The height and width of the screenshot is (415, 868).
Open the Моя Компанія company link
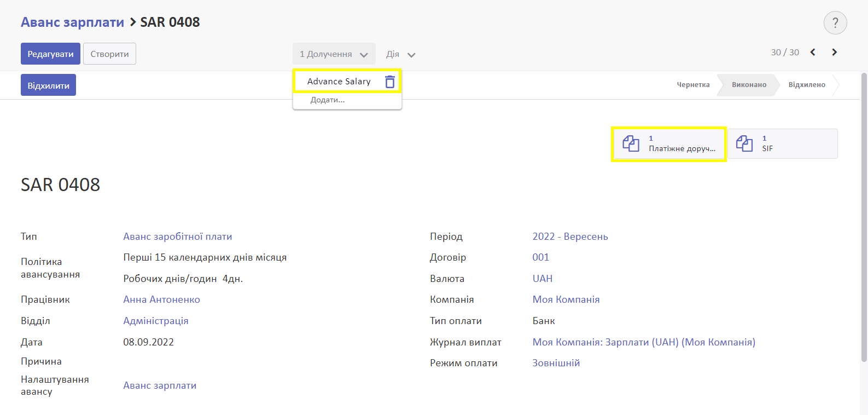(x=566, y=299)
